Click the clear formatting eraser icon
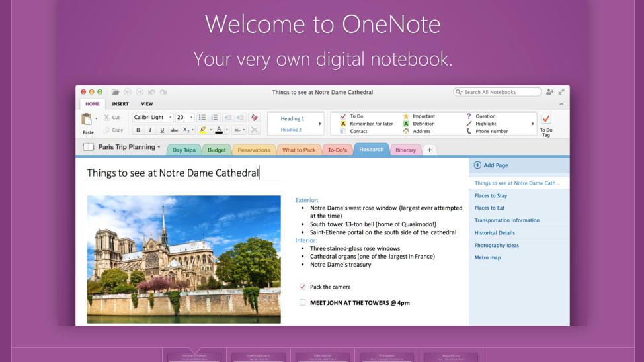 [x=255, y=118]
